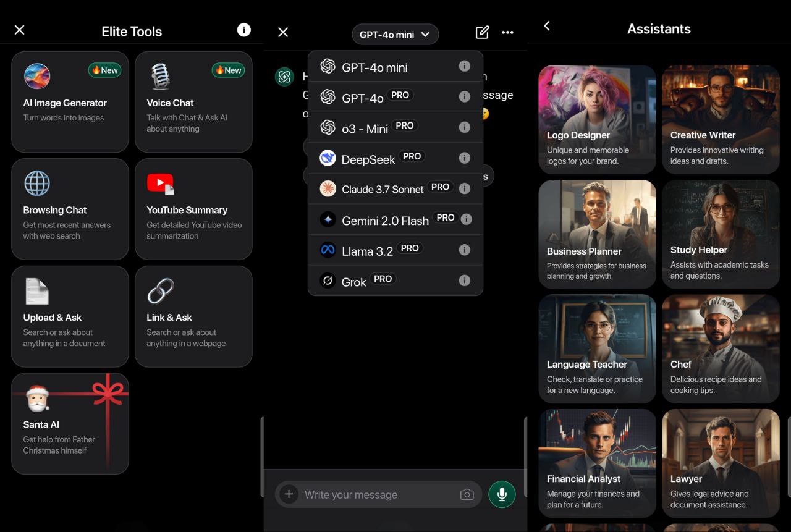
Task: Open the Santa AI title
Action: tap(41, 424)
